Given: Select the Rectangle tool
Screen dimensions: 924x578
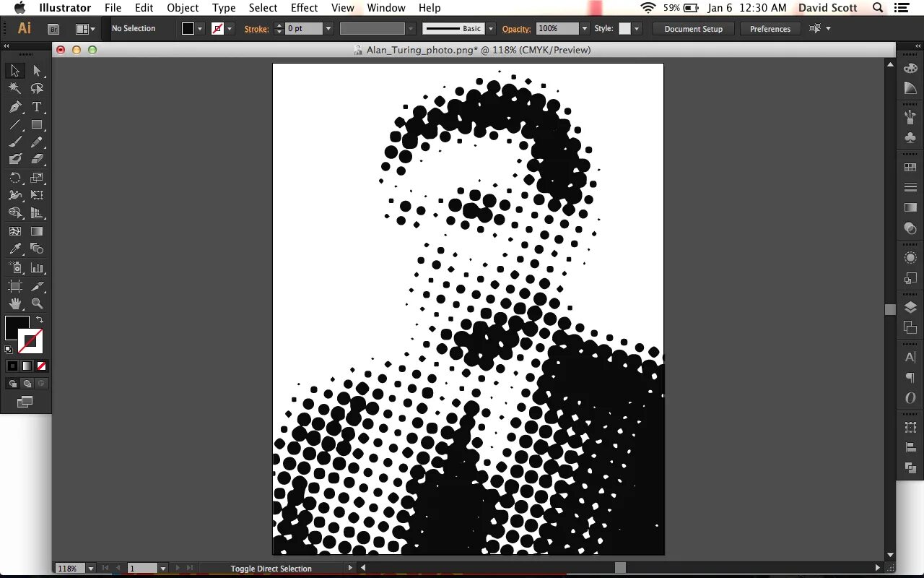Looking at the screenshot, I should (37, 124).
